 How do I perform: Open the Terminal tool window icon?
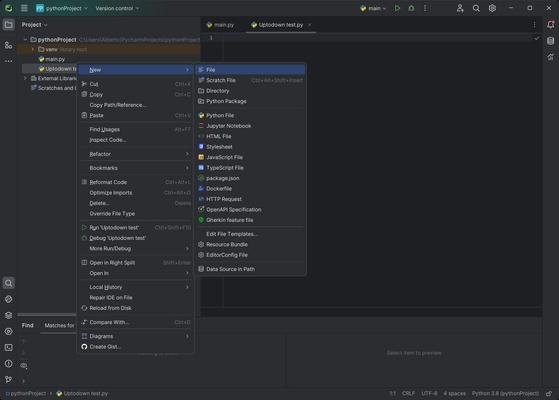pyautogui.click(x=9, y=347)
